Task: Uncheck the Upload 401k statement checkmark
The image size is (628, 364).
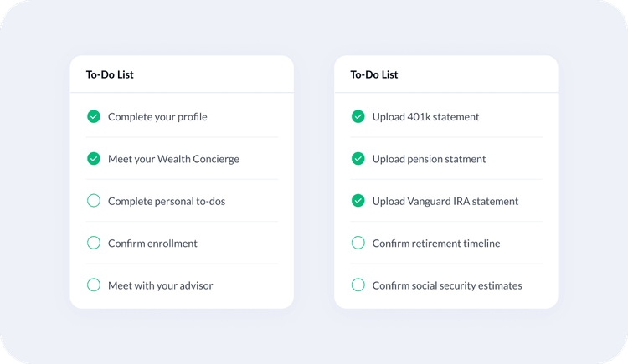Action: pyautogui.click(x=358, y=116)
